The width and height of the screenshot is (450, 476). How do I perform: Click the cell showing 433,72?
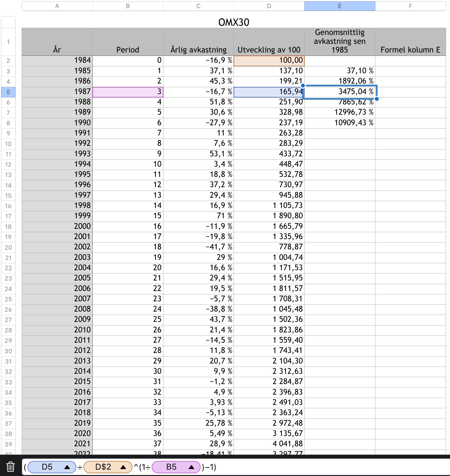point(269,154)
